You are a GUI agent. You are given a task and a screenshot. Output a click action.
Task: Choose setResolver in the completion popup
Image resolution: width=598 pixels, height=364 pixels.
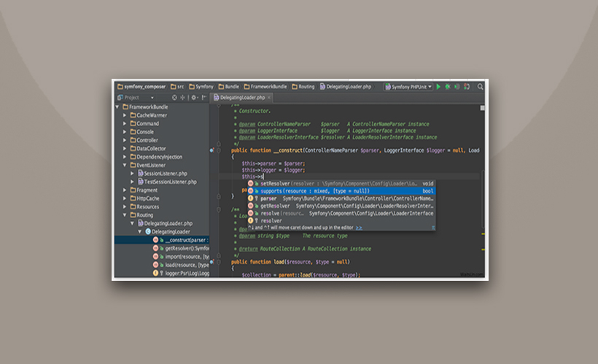pos(341,184)
